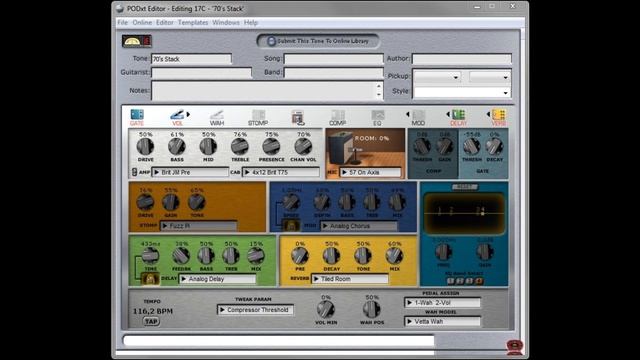Open the stomp model dropdown Fuzz Pi
The image size is (640, 360).
click(198, 226)
